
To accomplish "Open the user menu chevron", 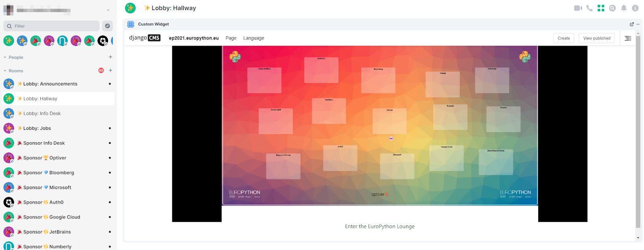I will (x=108, y=10).
